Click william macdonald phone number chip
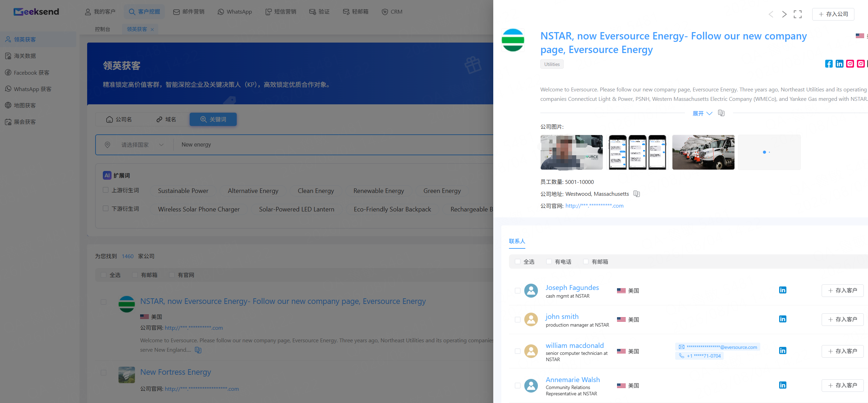This screenshot has height=403, width=868. point(700,356)
